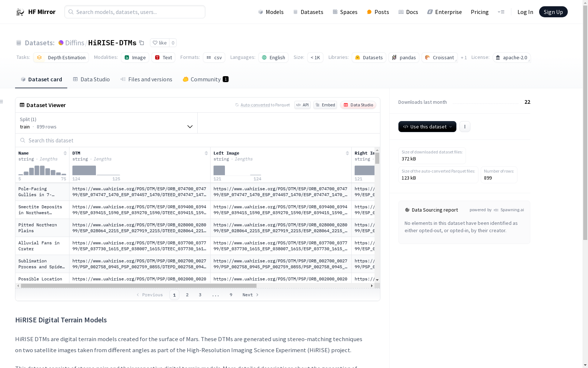Click the HF Mirror logo icon
The width and height of the screenshot is (588, 368).
[x=20, y=12]
